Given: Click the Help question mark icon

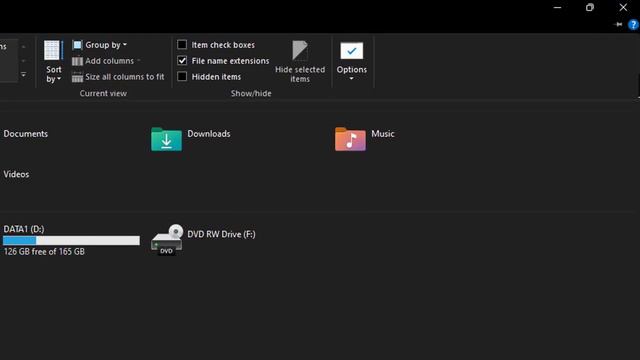Looking at the screenshot, I should click(x=633, y=24).
